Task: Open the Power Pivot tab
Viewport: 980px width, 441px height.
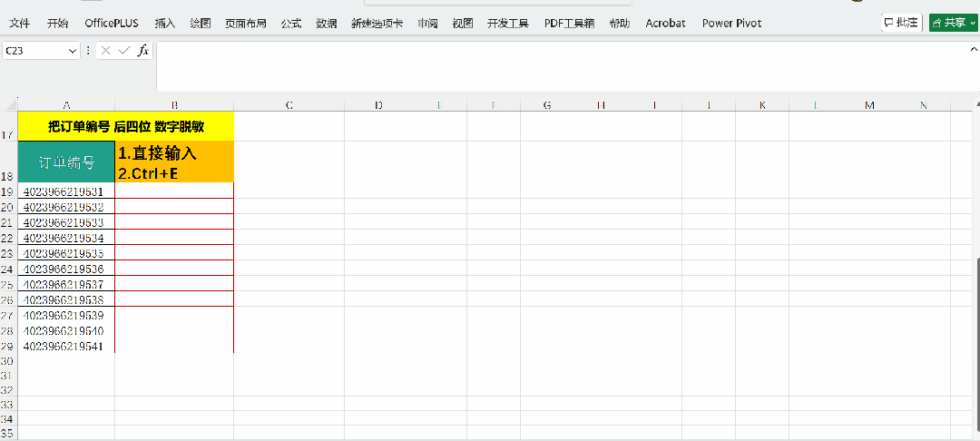Action: 732,23
